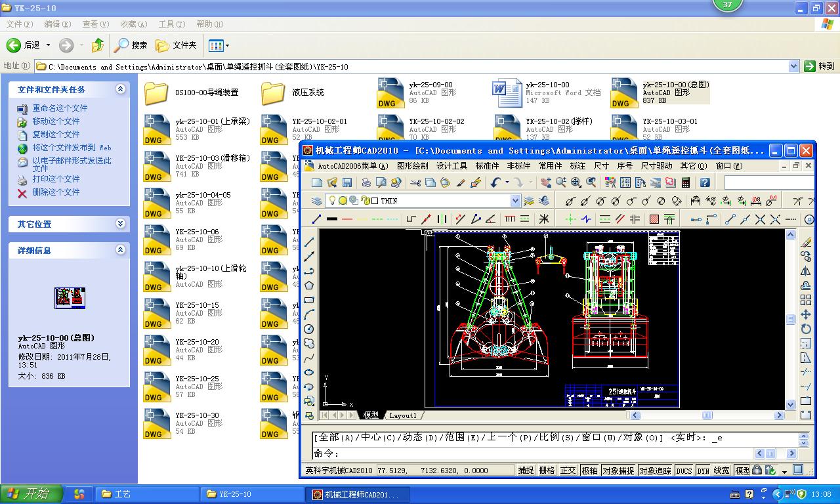Viewport: 840px width, 504px height.
Task: Open the THIN layer dropdown list
Action: [x=515, y=201]
